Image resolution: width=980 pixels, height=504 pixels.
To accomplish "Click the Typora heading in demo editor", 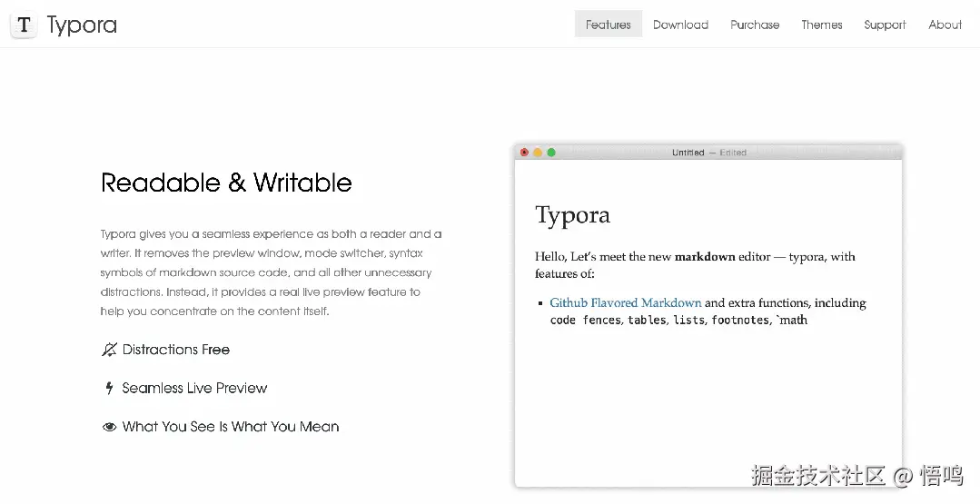I will pos(572,215).
